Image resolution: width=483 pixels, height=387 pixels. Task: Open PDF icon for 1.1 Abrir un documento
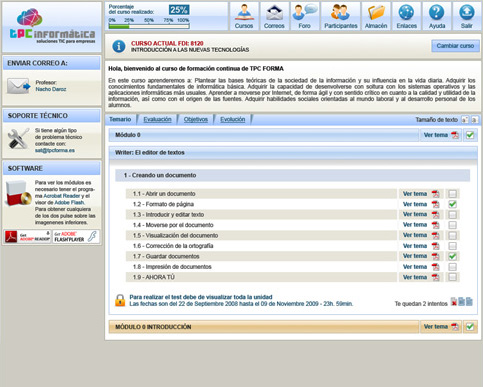click(435, 194)
